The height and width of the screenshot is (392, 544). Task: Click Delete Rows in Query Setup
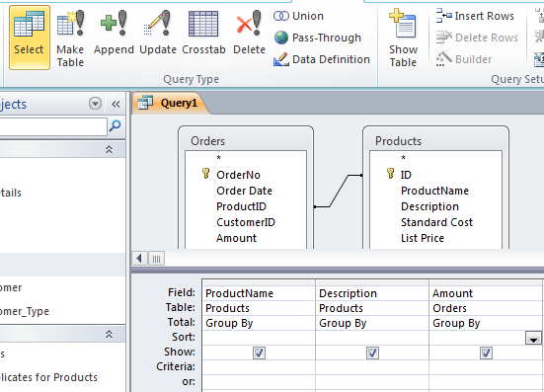coord(477,38)
